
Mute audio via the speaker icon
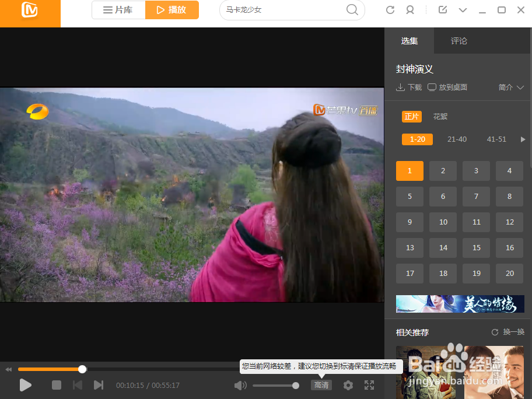coord(240,385)
